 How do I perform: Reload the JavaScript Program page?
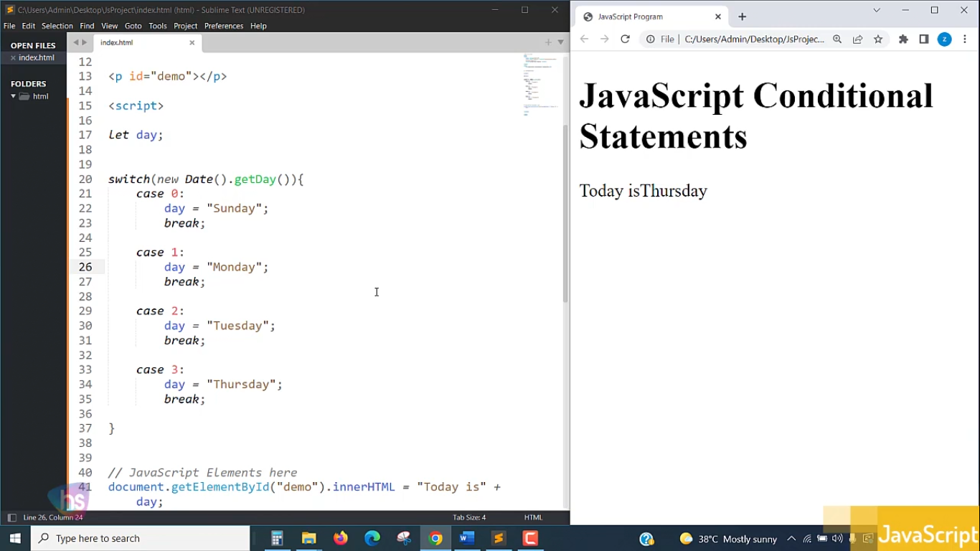[x=625, y=39]
